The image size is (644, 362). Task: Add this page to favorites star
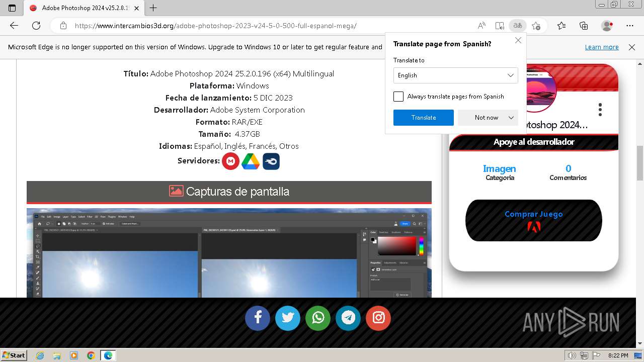click(536, 26)
